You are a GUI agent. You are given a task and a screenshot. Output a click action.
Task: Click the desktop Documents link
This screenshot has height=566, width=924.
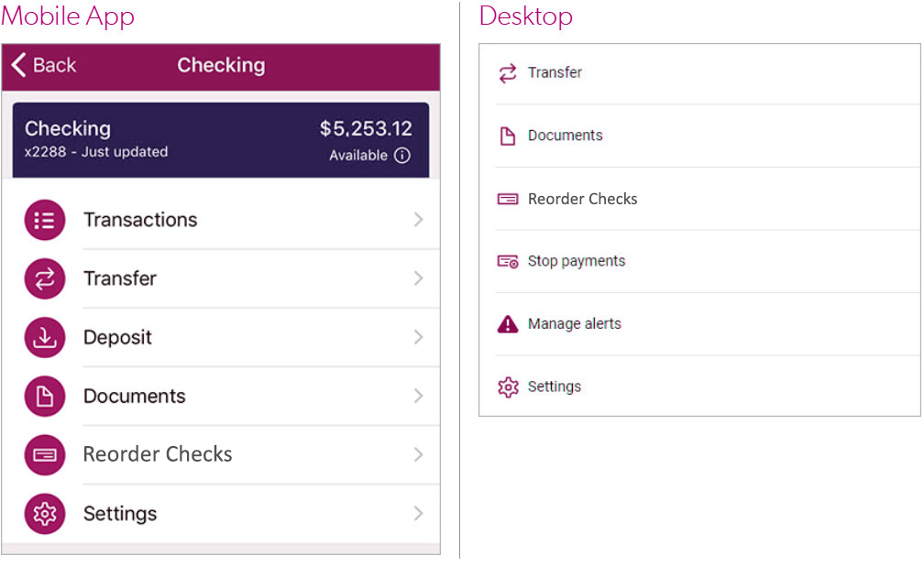point(565,136)
